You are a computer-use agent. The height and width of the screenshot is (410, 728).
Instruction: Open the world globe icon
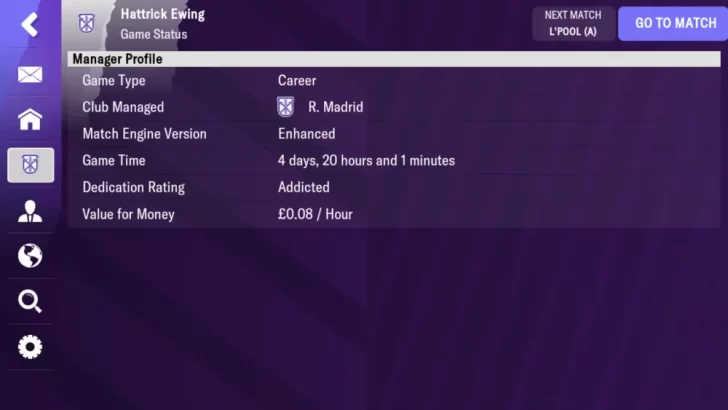[x=30, y=256]
